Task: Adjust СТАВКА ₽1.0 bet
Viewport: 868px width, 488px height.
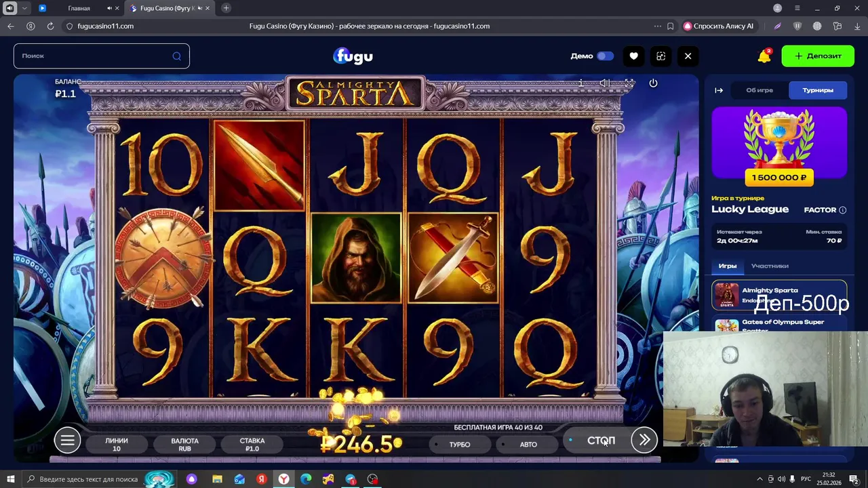Action: point(252,445)
